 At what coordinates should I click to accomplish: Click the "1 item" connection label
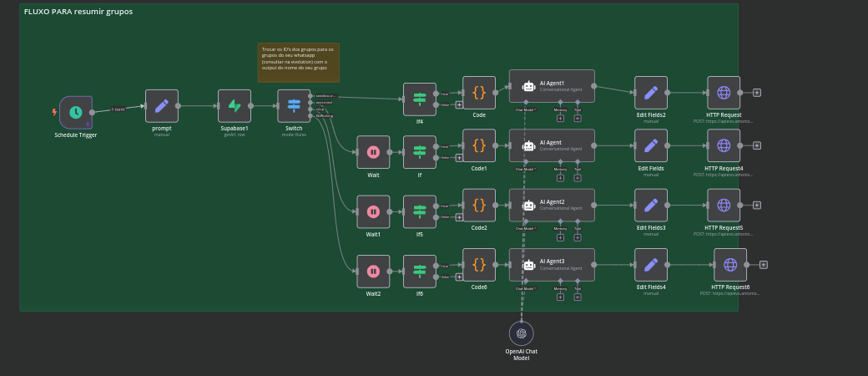(118, 109)
